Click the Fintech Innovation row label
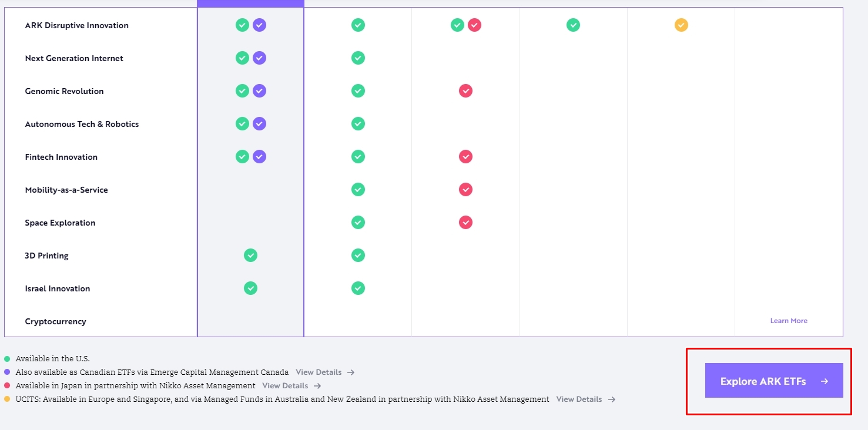This screenshot has width=868, height=430. coord(61,157)
